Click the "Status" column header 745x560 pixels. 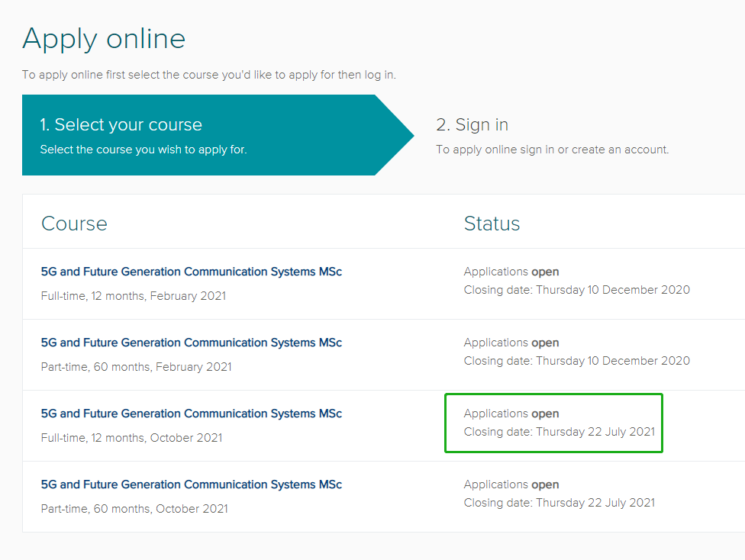[492, 224]
